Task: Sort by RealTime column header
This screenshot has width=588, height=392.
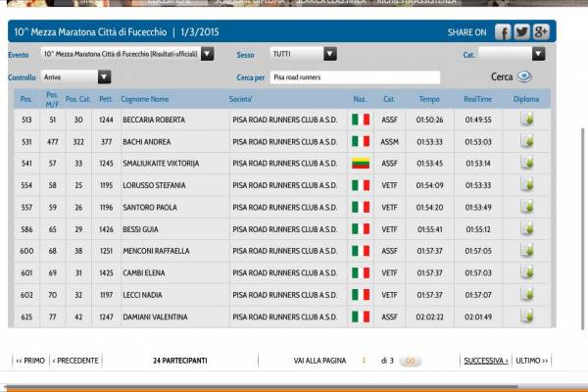Action: pyautogui.click(x=478, y=99)
